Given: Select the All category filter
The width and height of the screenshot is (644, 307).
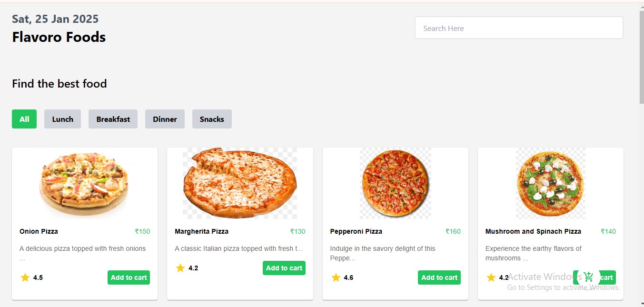Looking at the screenshot, I should click(24, 119).
